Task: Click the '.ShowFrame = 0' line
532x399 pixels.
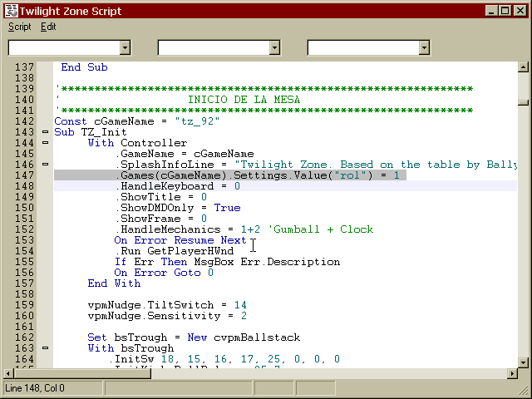Action: coord(161,219)
